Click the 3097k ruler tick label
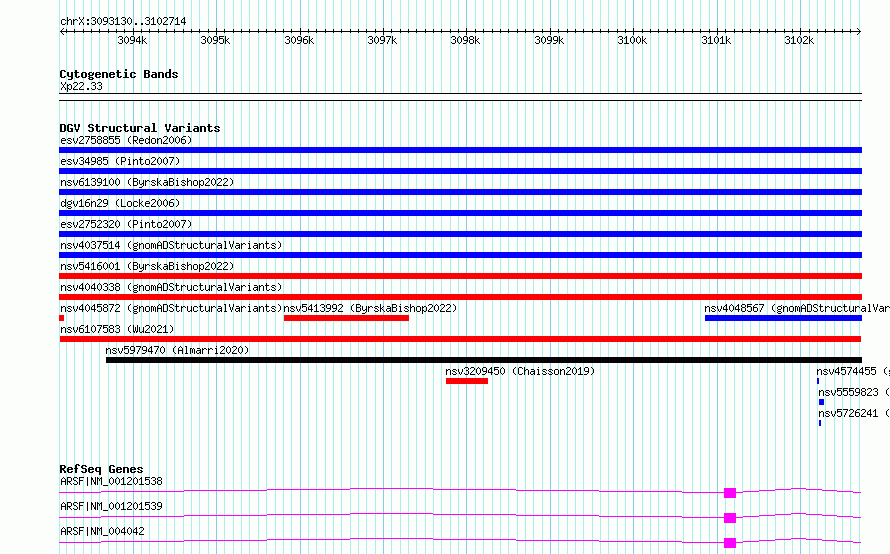The image size is (890, 554). pyautogui.click(x=382, y=40)
